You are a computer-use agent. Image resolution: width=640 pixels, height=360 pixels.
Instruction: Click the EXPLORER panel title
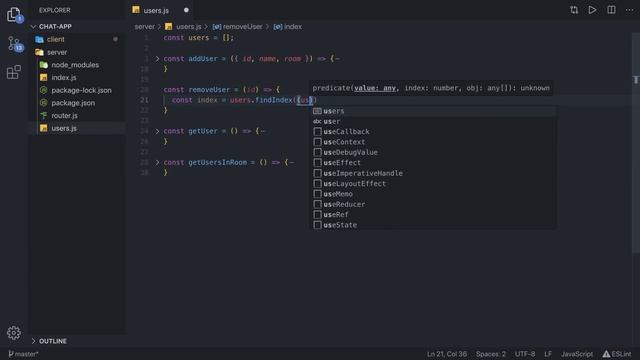coord(55,10)
